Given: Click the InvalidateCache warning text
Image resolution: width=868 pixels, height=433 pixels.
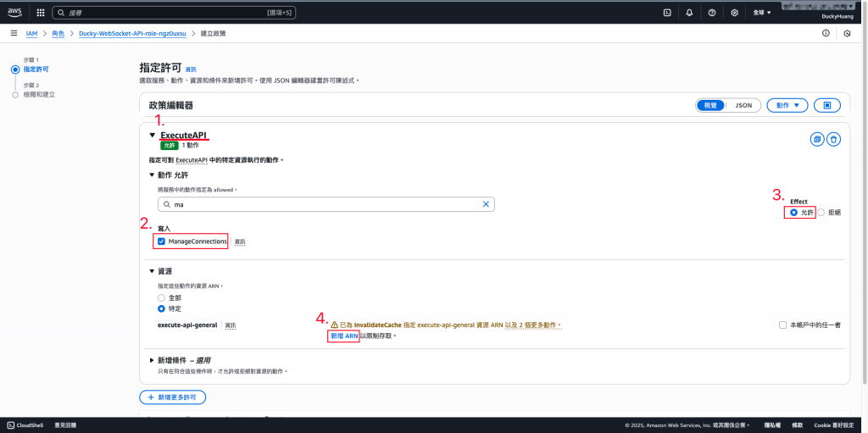Looking at the screenshot, I should [x=451, y=325].
